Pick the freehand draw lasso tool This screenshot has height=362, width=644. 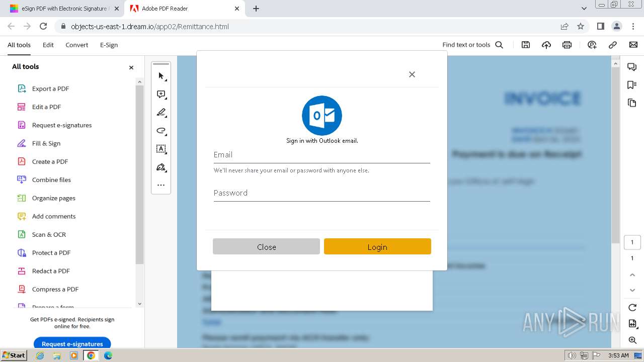(x=161, y=131)
